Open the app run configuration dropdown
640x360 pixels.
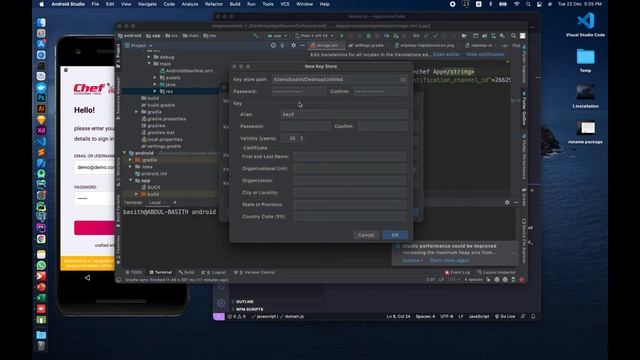pos(277,36)
